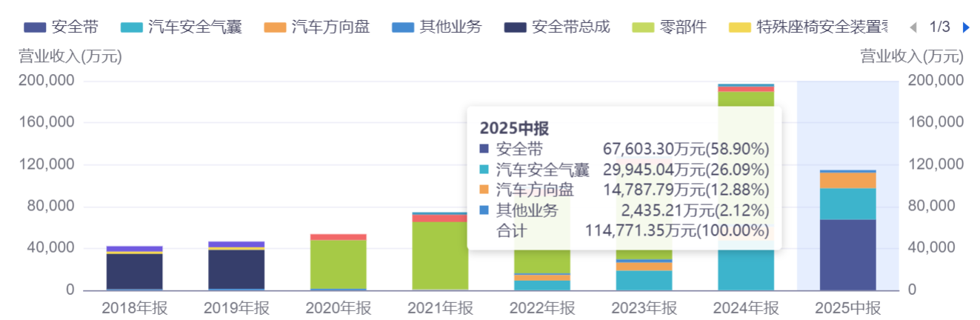Viewport: 980px width, 320px height.
Task: Click the teal segment of 2024年报 bar
Action: tap(746, 270)
